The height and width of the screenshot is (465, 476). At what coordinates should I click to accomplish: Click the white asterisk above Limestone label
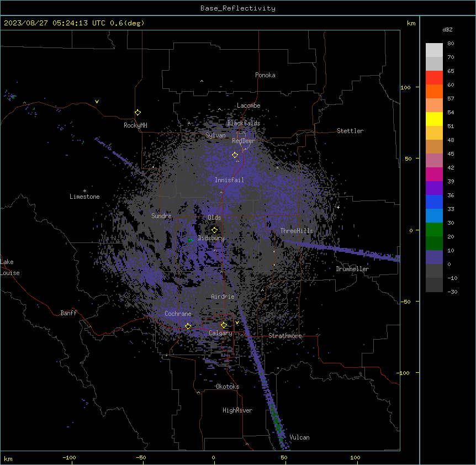84,191
